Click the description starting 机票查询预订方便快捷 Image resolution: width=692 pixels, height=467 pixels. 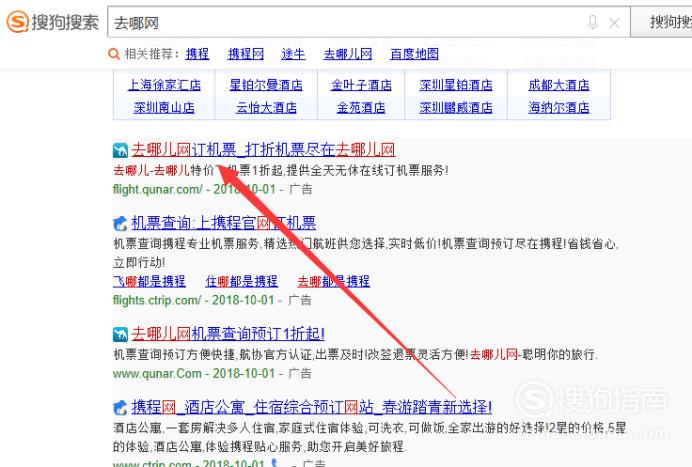click(x=355, y=354)
